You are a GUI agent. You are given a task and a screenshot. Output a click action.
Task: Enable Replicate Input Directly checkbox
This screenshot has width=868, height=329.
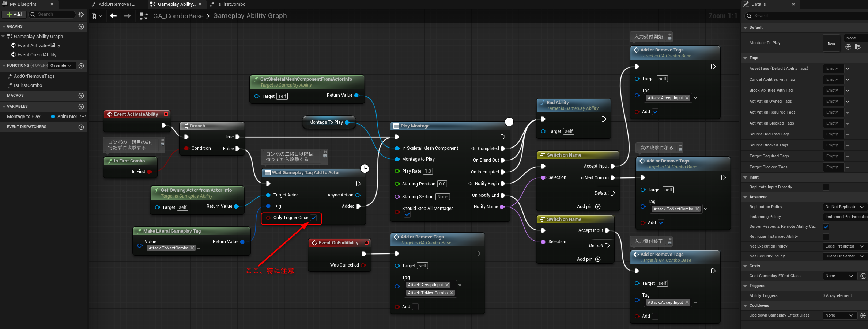coord(826,187)
